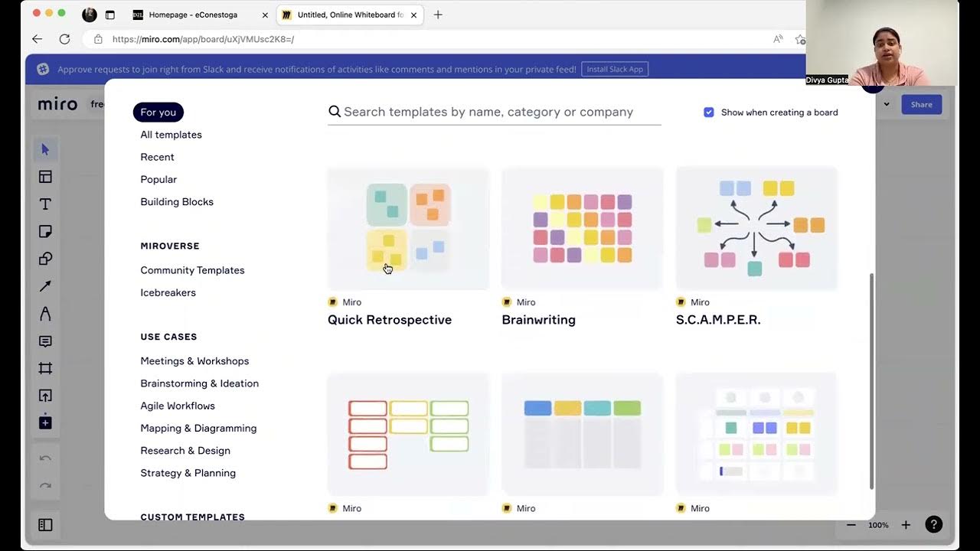
Task: Click the Share button
Action: 921,104
